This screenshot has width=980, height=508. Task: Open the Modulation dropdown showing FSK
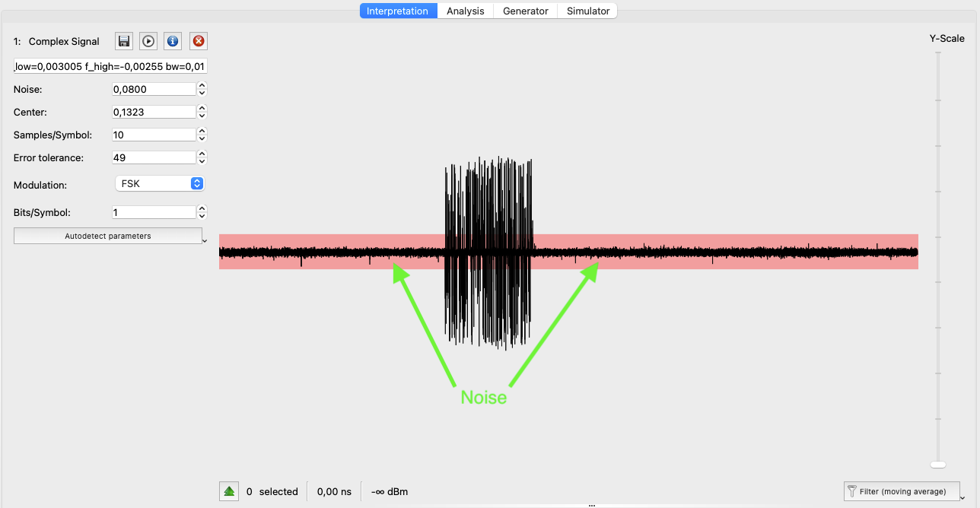pos(159,183)
